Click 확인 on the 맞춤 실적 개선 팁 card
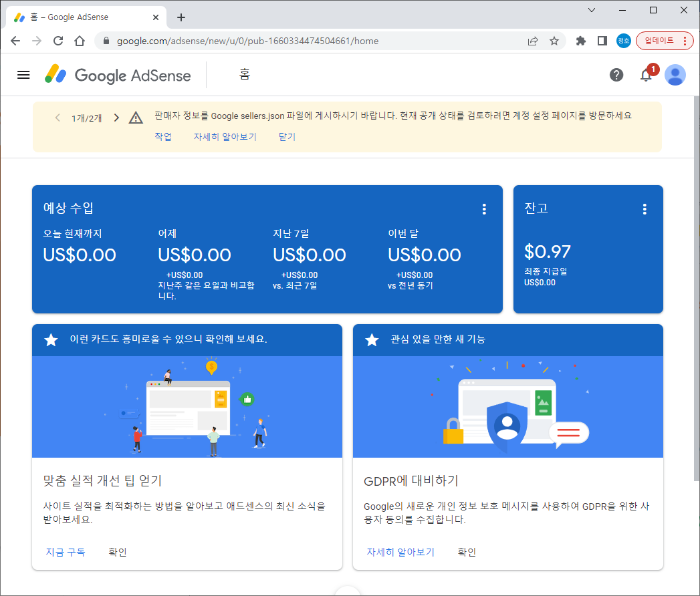The image size is (700, 596). [x=118, y=552]
